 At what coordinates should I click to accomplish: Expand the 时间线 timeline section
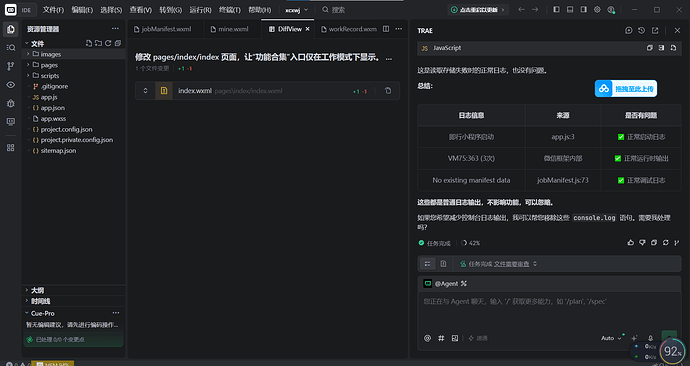[x=27, y=301]
